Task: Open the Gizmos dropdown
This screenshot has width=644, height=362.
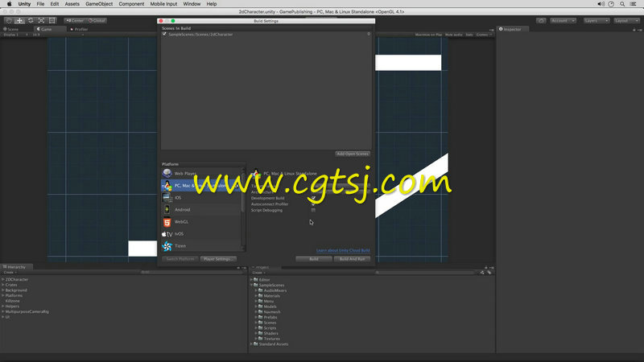Action: click(x=484, y=35)
